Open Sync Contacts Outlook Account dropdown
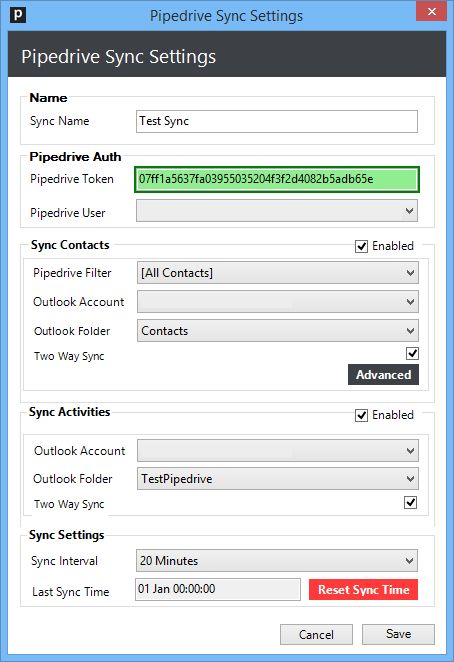454x662 pixels. tap(277, 302)
